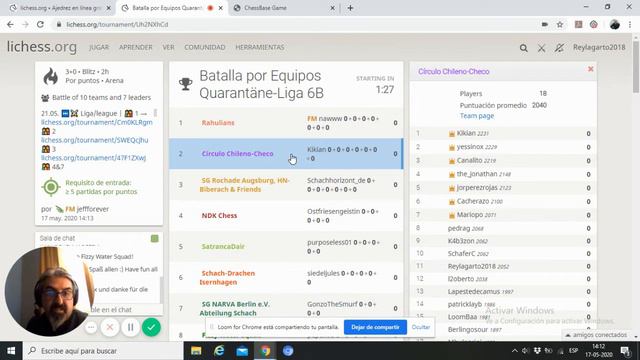The width and height of the screenshot is (640, 360).
Task: Toggle the chat room green switch
Action: (x=154, y=238)
